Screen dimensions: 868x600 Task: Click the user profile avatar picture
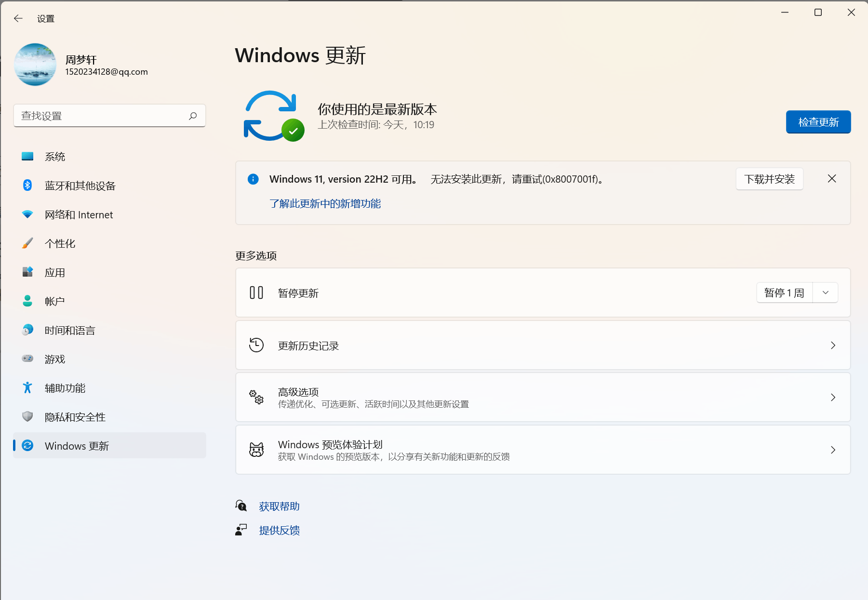(35, 65)
